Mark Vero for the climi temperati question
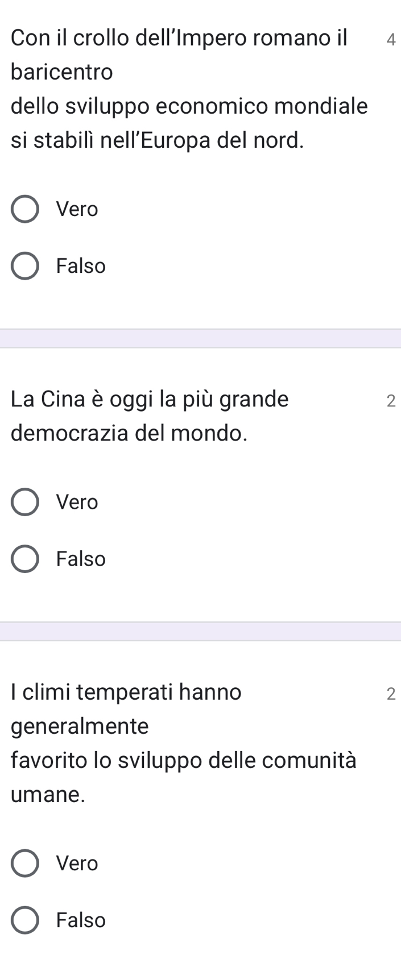This screenshot has height=980, width=401. 25,863
